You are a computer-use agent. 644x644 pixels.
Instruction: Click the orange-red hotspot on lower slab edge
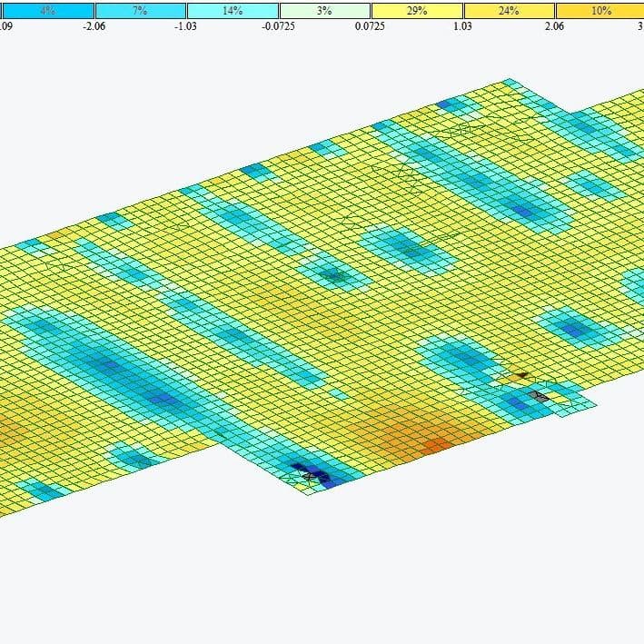tap(436, 445)
